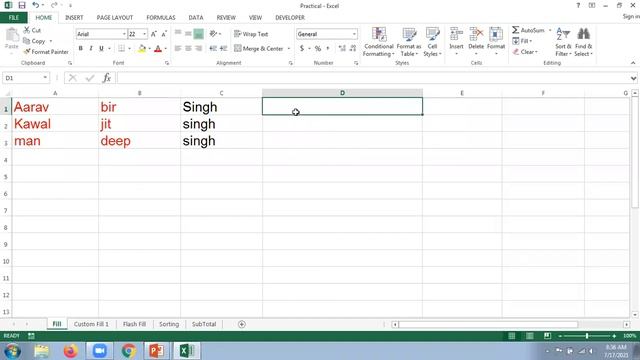
Task: Open Chrome from the taskbar
Action: coord(129,351)
